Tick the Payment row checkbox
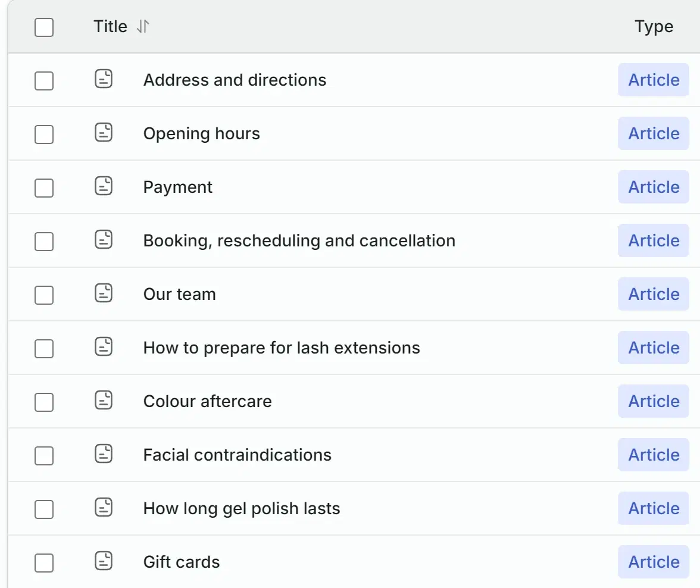Screen dimensions: 700x588 click(44, 188)
